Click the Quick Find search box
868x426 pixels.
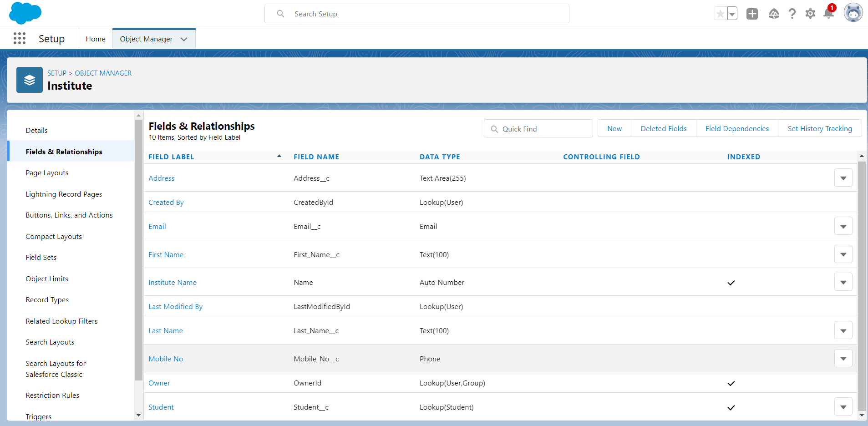(x=538, y=129)
